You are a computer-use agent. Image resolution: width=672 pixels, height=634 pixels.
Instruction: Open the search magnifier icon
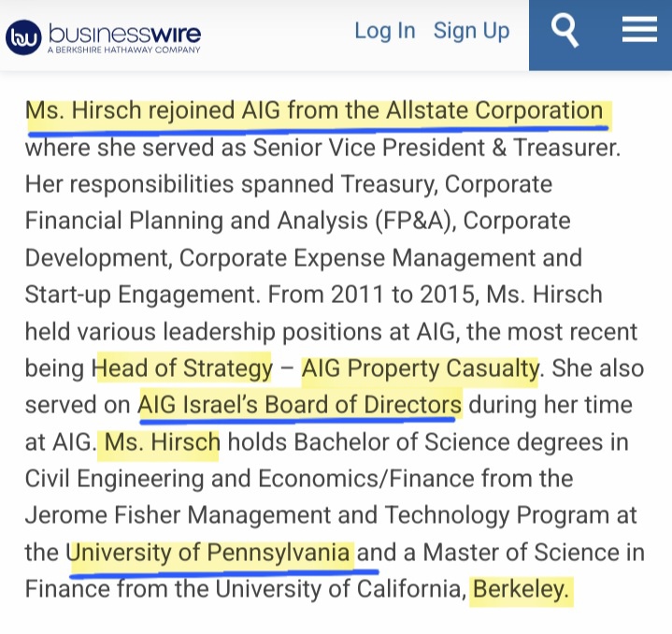[565, 31]
